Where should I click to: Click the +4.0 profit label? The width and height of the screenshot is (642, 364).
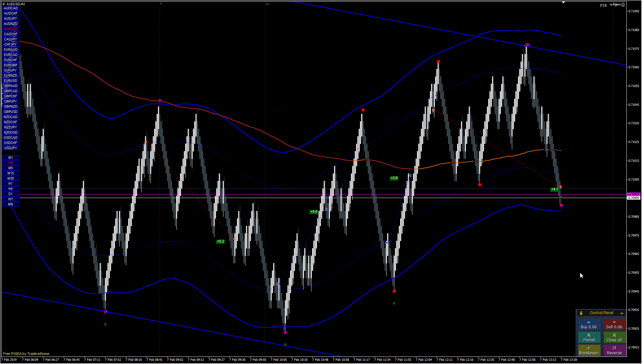pos(314,212)
